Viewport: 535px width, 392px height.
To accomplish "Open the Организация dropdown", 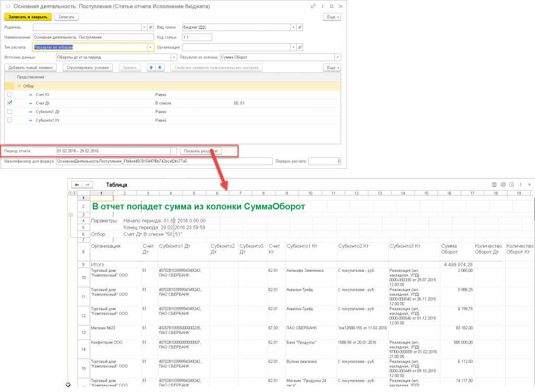I will [294, 48].
